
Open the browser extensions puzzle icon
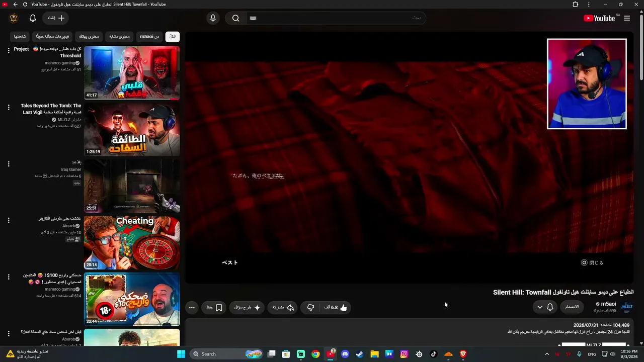click(576, 5)
